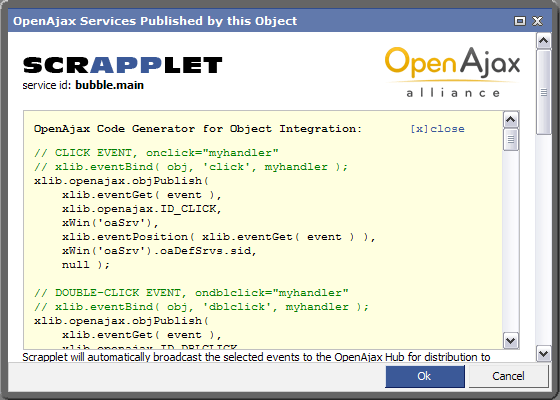Click code panel scrollbar up arrow
Screen dimensions: 560x400
pos(511,120)
